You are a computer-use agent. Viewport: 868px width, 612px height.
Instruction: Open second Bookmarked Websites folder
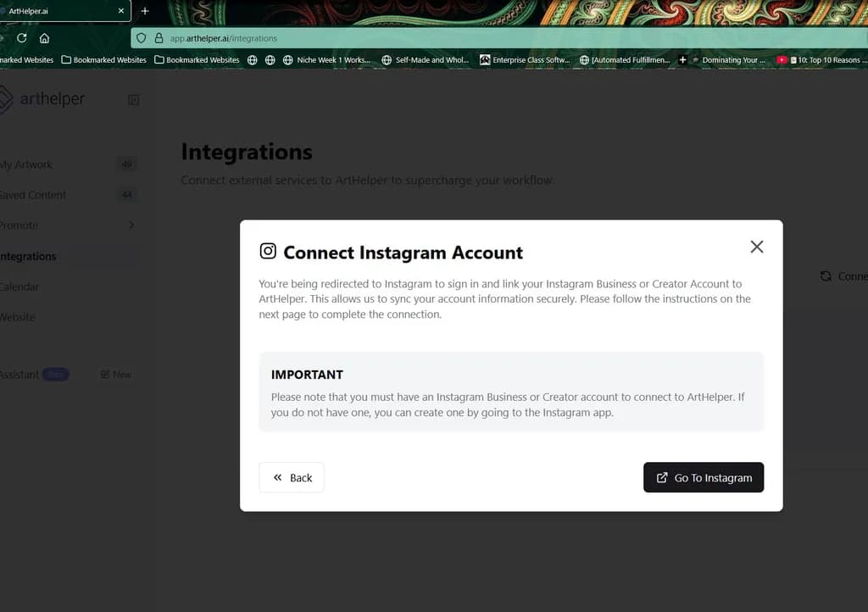coord(103,60)
